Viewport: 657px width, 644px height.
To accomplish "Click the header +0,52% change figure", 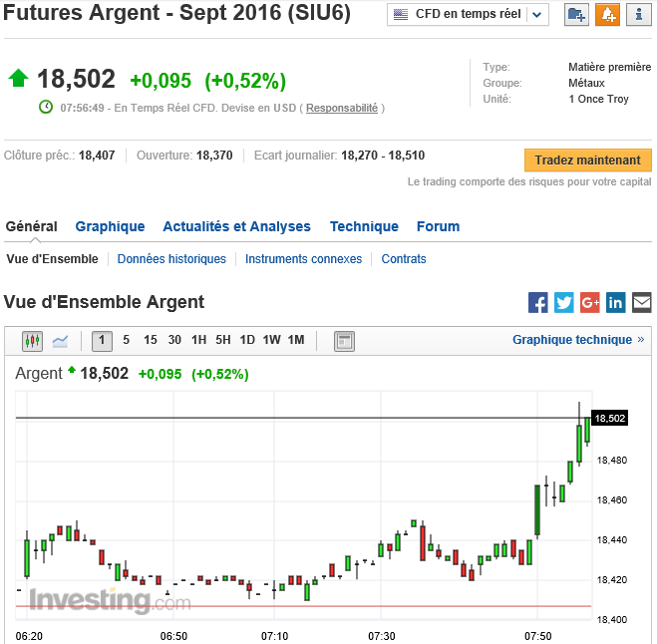I will 245,81.
